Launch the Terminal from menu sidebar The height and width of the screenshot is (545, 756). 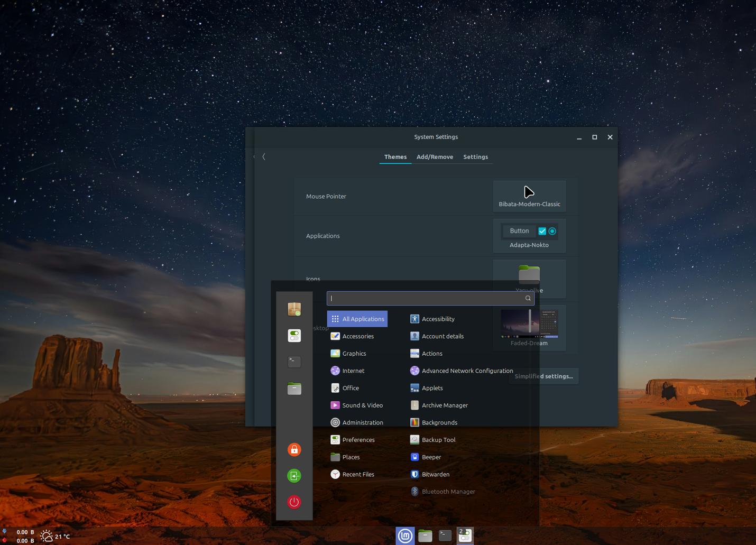(294, 362)
